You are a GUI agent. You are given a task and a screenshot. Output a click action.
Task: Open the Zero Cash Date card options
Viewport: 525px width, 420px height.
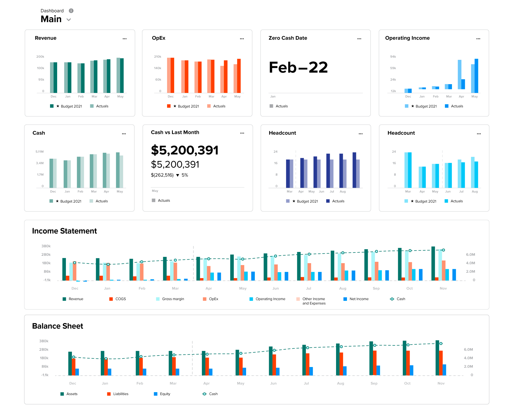click(x=359, y=39)
